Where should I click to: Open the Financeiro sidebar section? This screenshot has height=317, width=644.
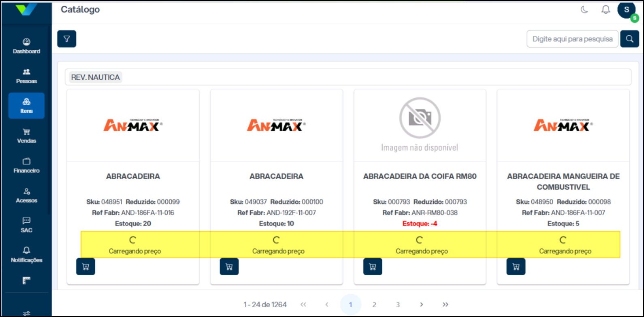pos(26,166)
